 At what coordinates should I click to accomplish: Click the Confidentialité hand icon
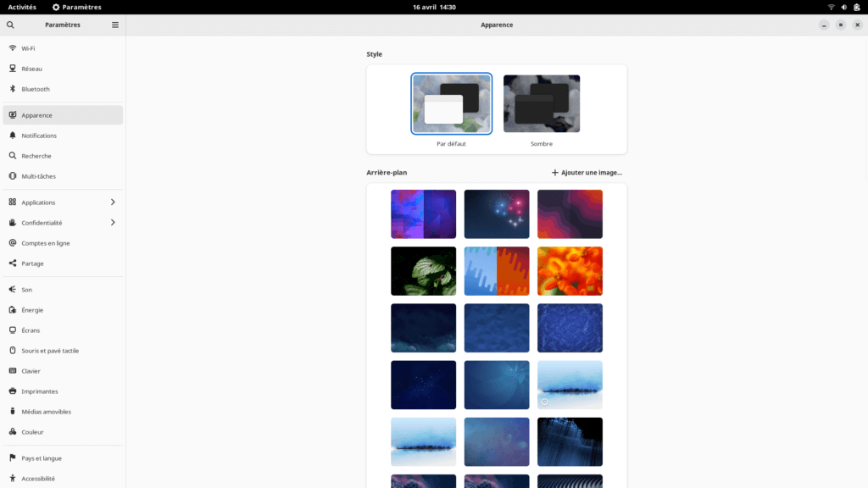coord(13,223)
